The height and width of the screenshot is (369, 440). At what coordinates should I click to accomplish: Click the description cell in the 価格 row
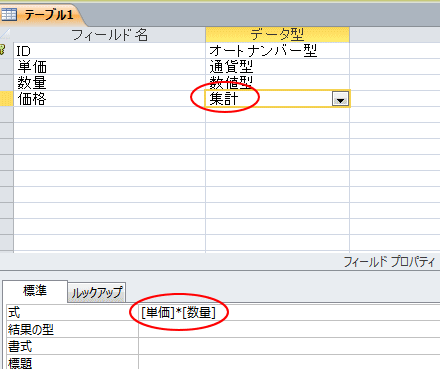point(395,99)
